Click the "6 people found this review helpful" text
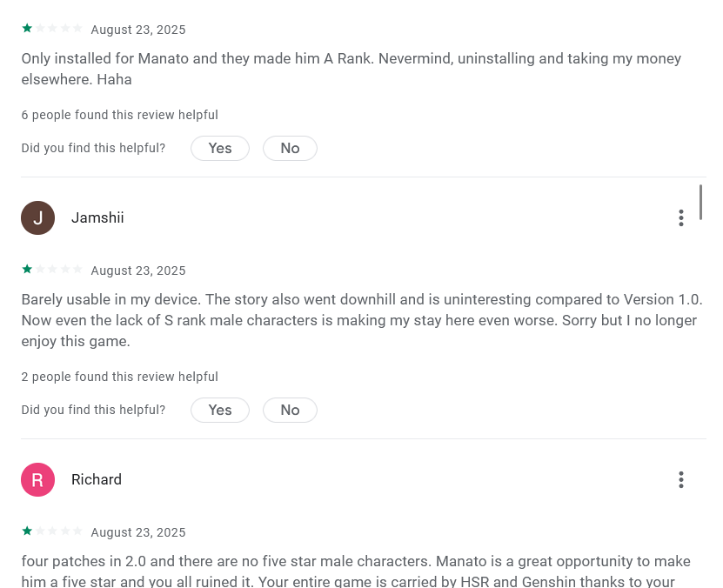This screenshot has width=723, height=588. pyautogui.click(x=120, y=115)
